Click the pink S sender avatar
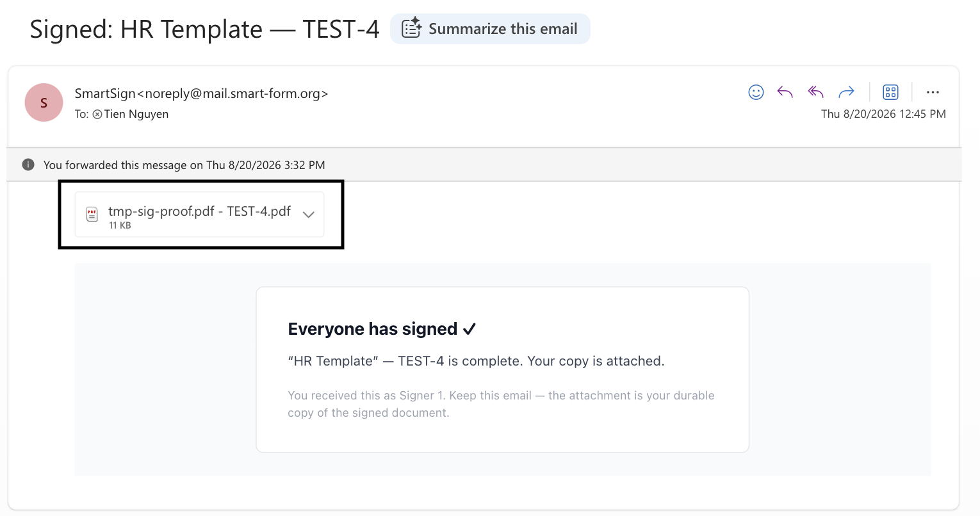 click(44, 102)
